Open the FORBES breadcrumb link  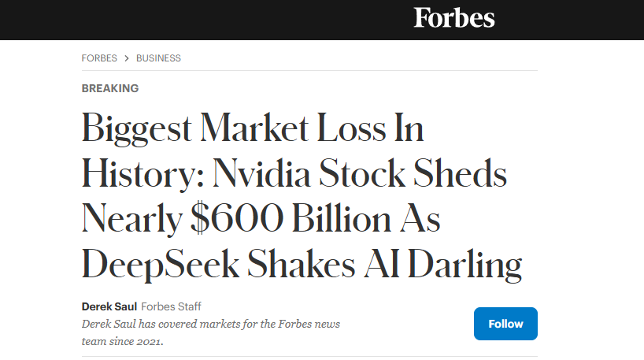(x=99, y=58)
